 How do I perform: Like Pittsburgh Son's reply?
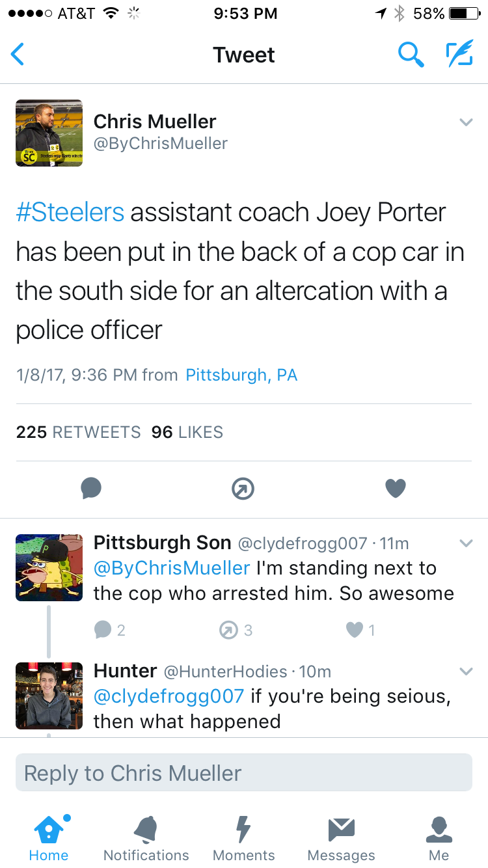[x=355, y=629]
